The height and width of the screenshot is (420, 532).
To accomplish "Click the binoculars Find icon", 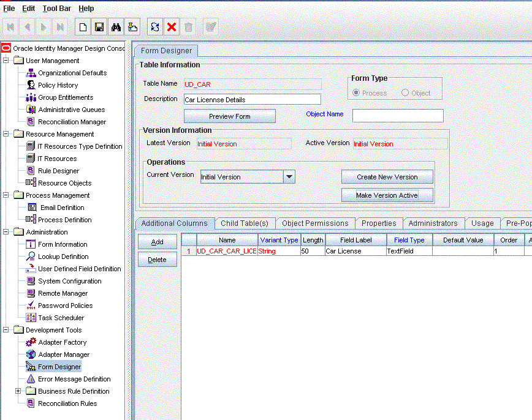I will tap(116, 27).
